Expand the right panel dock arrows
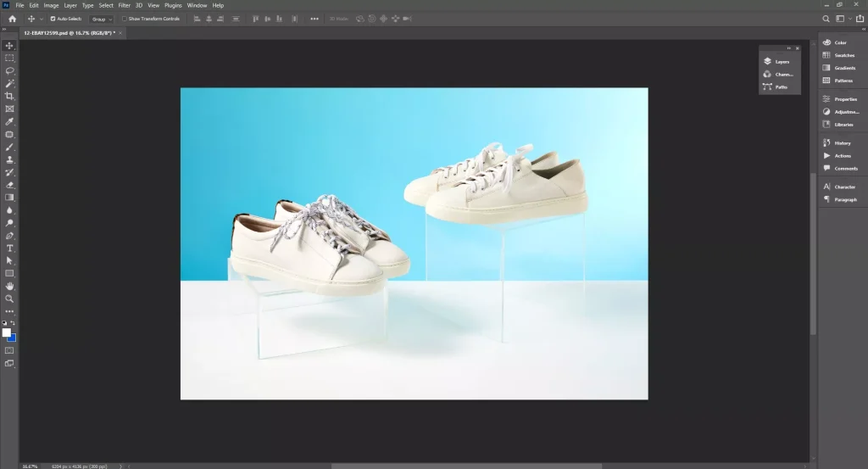Viewport: 868px width, 469px height. click(x=864, y=29)
